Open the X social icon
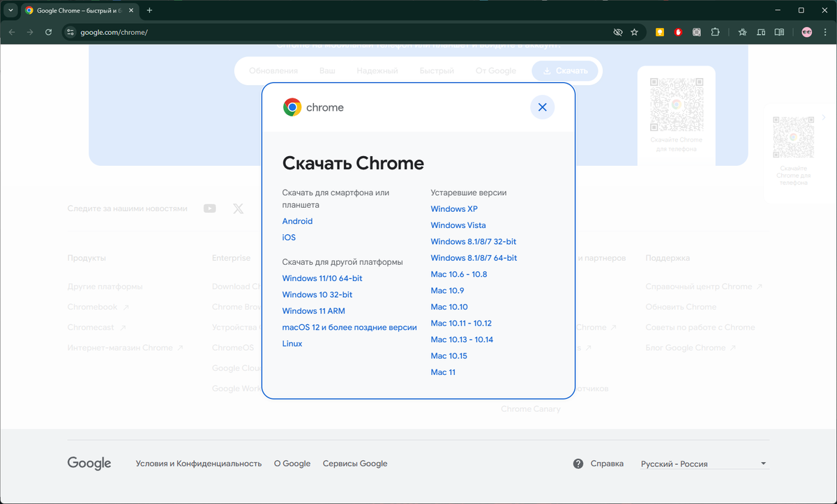Screen dimensions: 837x504 tap(239, 208)
